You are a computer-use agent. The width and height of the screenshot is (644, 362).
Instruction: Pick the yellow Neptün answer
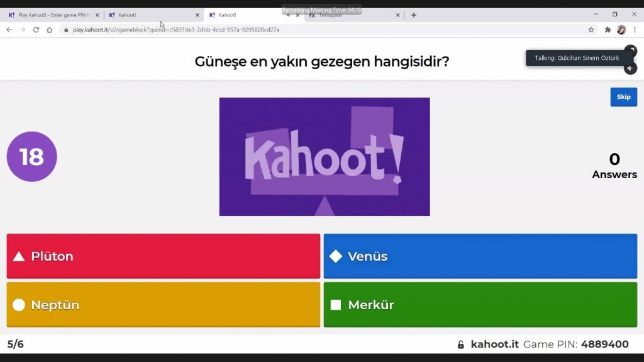163,305
